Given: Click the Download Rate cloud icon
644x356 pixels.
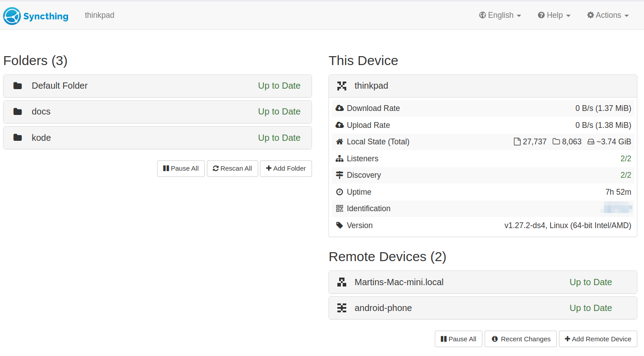Looking at the screenshot, I should coord(340,108).
